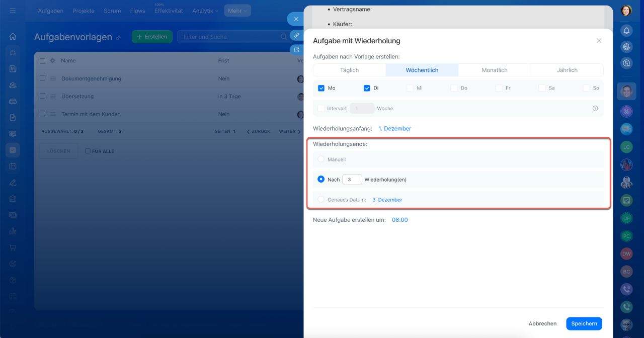Click the Abbrechen button
The image size is (644, 338).
[542, 323]
